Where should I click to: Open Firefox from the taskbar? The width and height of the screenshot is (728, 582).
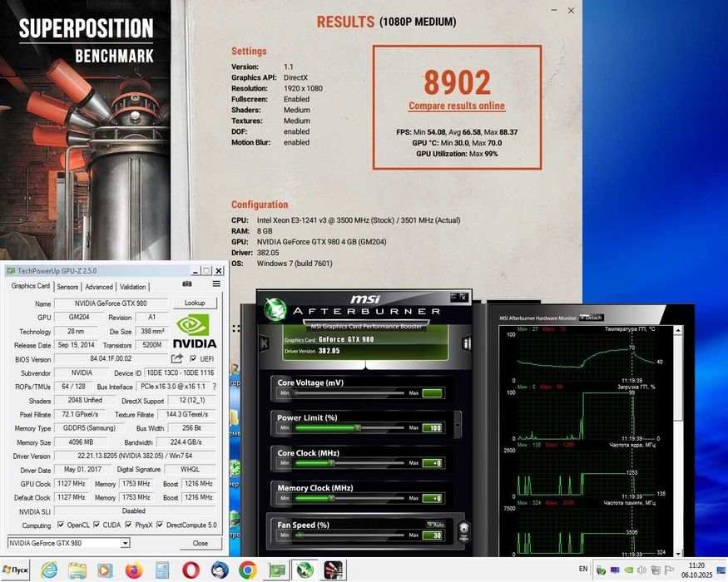[134, 570]
